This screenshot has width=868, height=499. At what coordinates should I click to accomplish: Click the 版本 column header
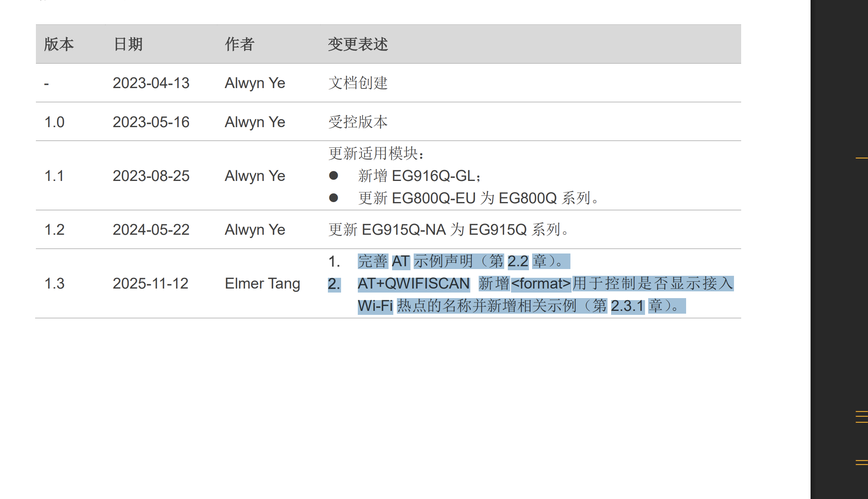click(59, 44)
